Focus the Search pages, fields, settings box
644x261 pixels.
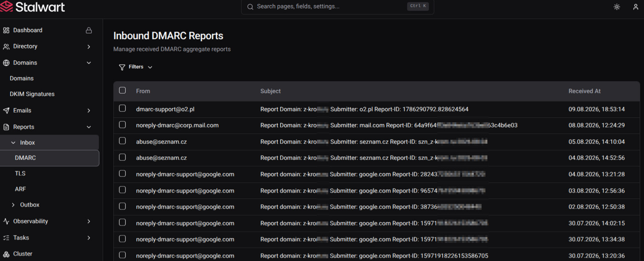[337, 7]
